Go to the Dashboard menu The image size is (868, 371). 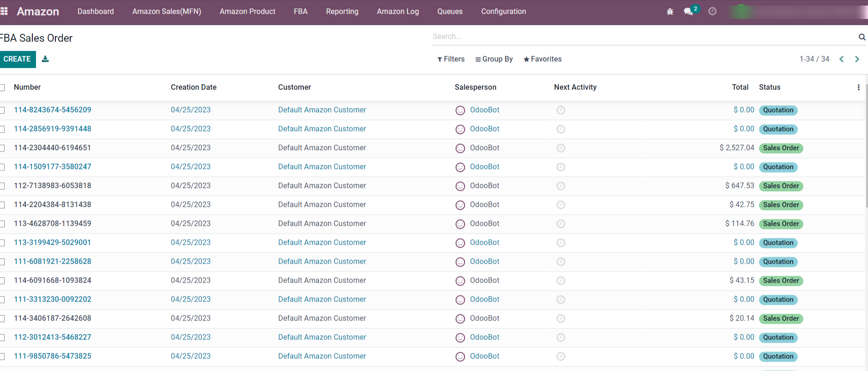coord(96,12)
